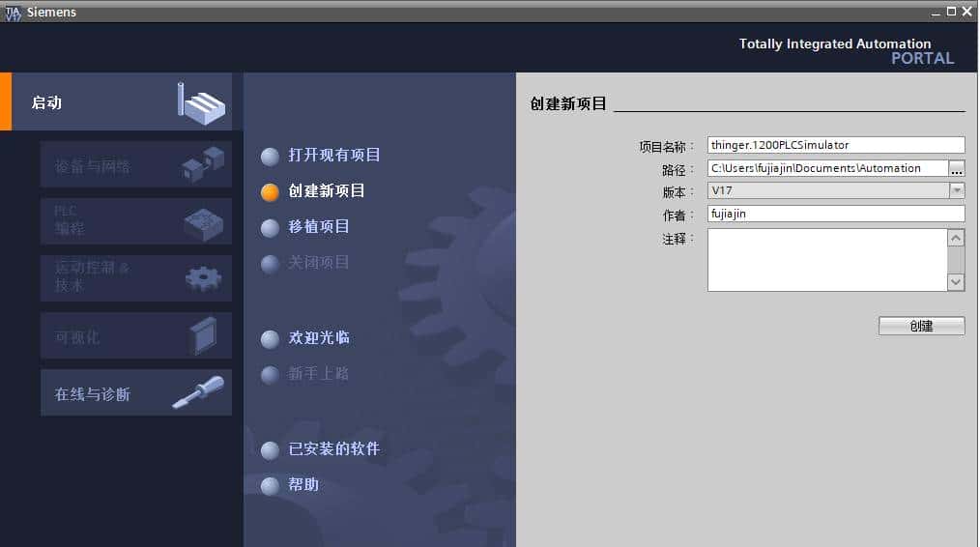980x547 pixels.
Task: Select the bullet beside 欢迎光临
Action: (270, 339)
